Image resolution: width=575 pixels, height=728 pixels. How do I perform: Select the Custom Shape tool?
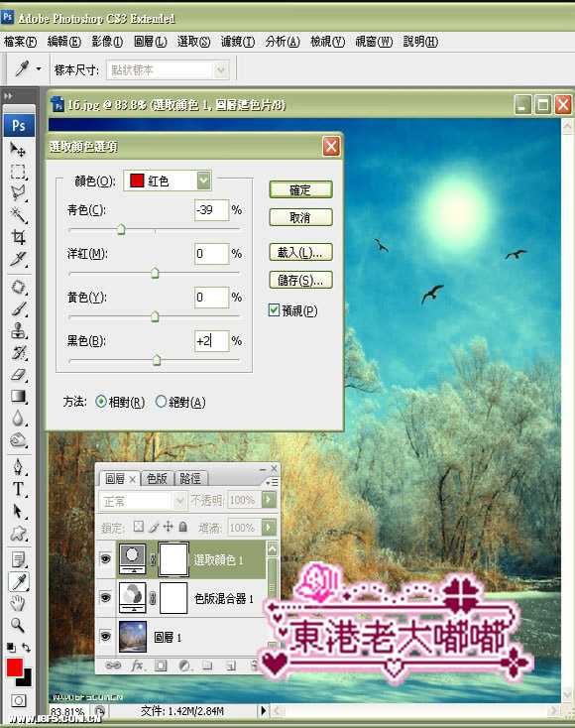18,534
